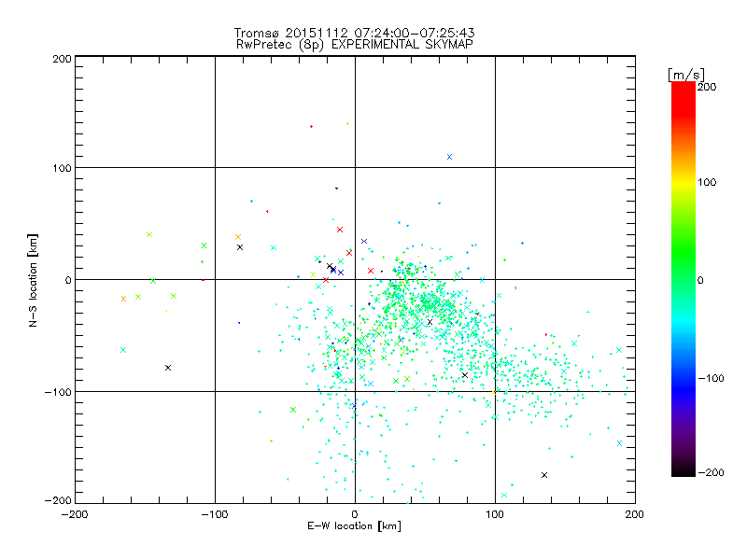This screenshot has width=747, height=560.
Task: Click the 0 label on the color bar
Action: tap(700, 280)
